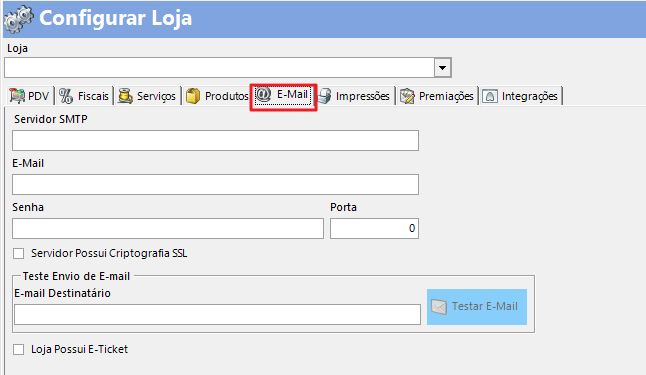Click the 'Servidor SMTP' label
Viewport: 646px width, 375px height.
click(51, 119)
